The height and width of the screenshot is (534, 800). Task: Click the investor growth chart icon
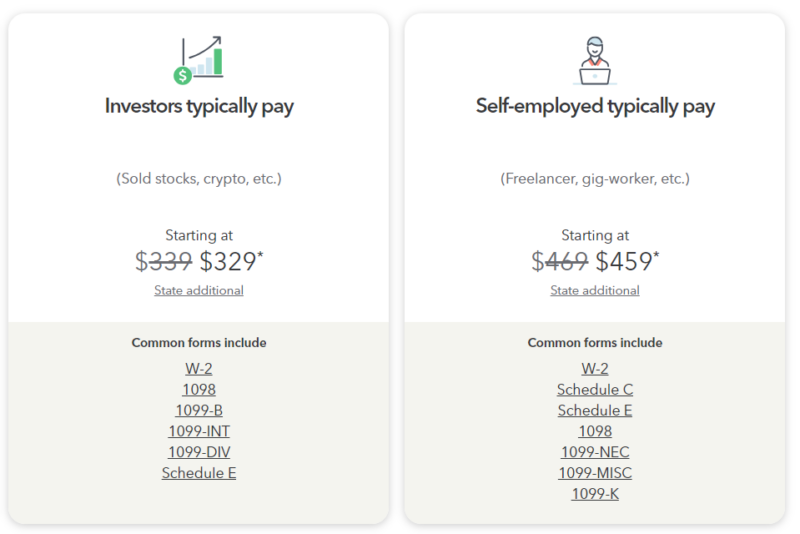(x=198, y=61)
